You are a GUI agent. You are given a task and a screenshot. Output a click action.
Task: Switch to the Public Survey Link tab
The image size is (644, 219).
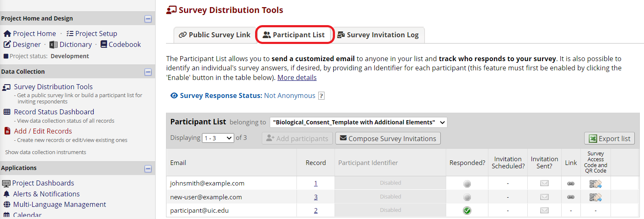click(215, 35)
